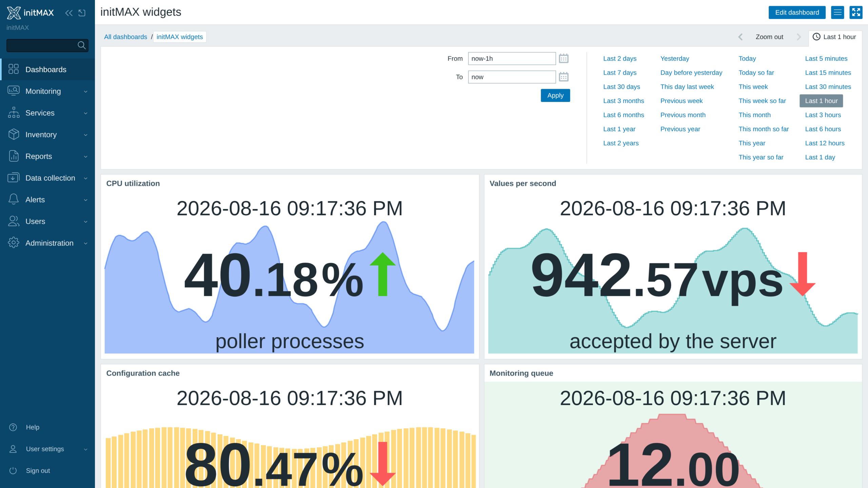Expand the Monitoring menu section
The image size is (868, 488).
(x=47, y=91)
